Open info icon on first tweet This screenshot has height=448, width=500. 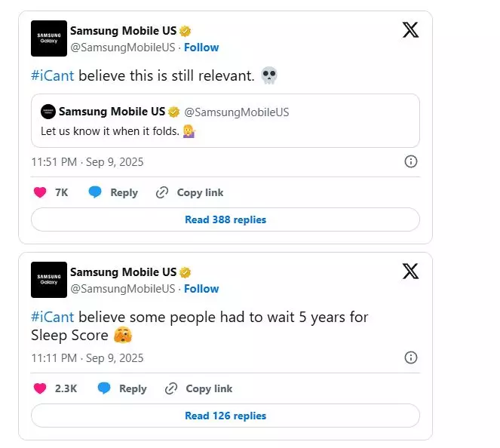(x=411, y=161)
